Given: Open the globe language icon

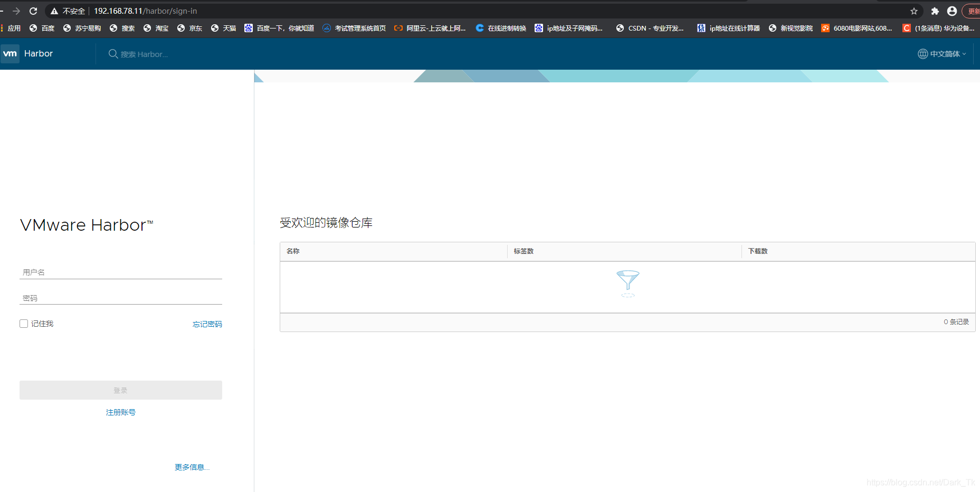Looking at the screenshot, I should click(x=922, y=54).
